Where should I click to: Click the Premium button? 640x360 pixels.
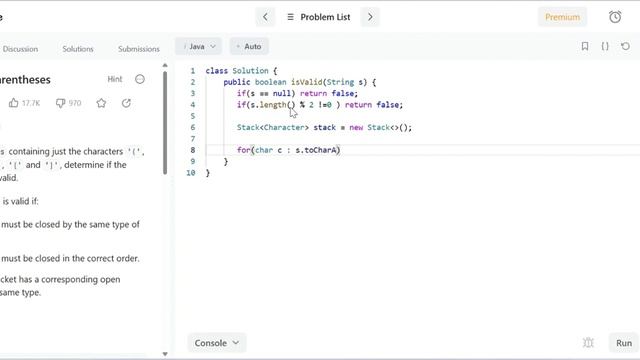(x=562, y=17)
